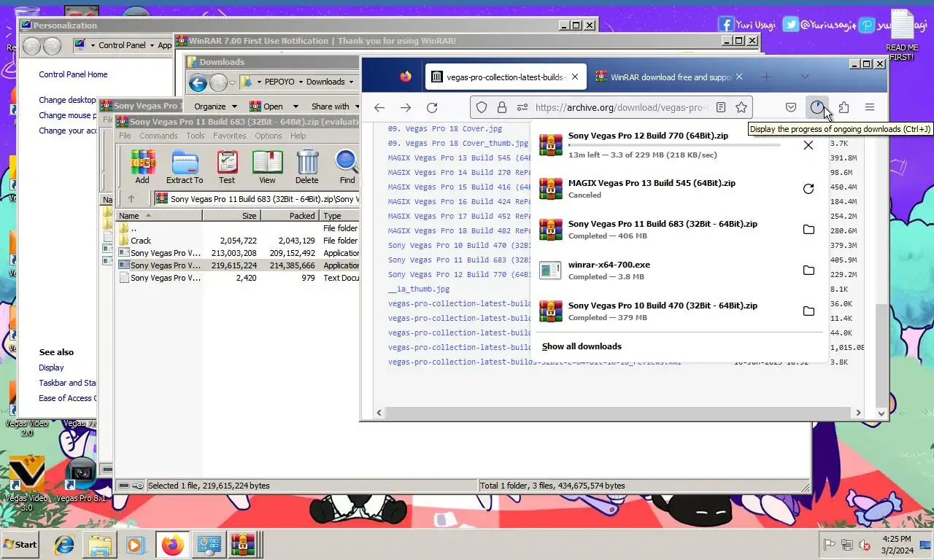934x560 pixels.
Task: Open Firefox downloads panel button
Action: pos(817,107)
